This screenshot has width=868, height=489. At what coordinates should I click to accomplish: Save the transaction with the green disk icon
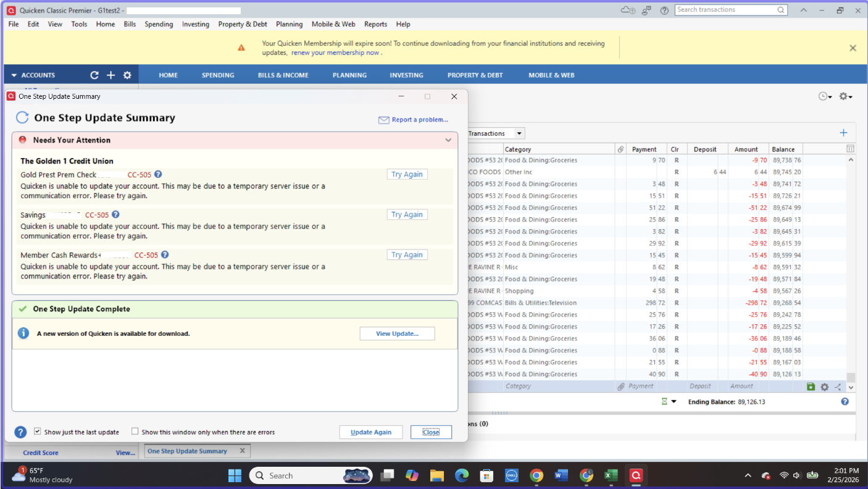[811, 387]
